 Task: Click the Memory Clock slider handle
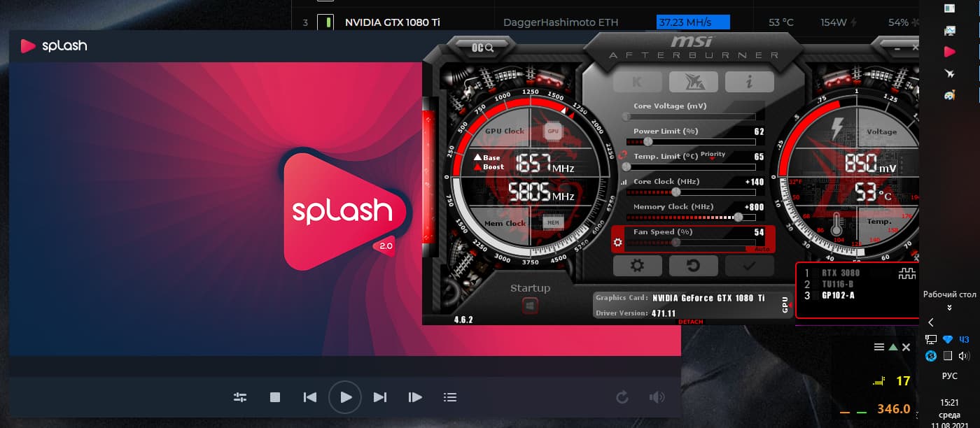pyautogui.click(x=738, y=217)
